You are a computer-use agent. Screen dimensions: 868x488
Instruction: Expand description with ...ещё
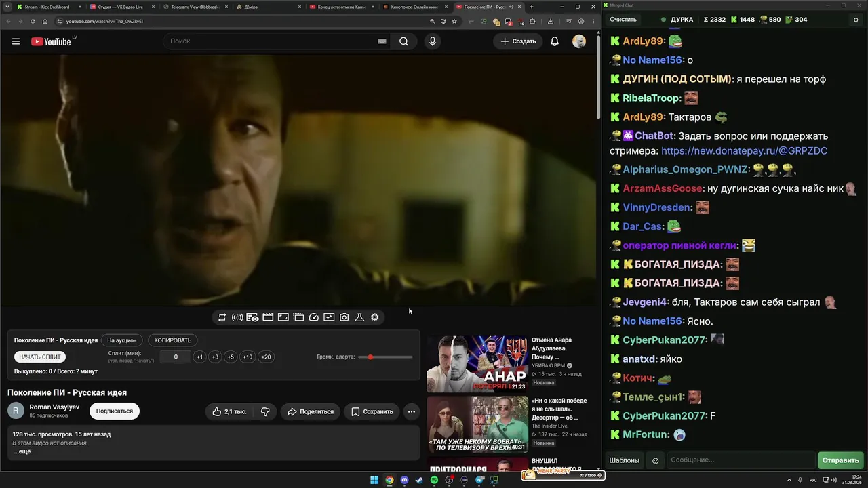(22, 451)
